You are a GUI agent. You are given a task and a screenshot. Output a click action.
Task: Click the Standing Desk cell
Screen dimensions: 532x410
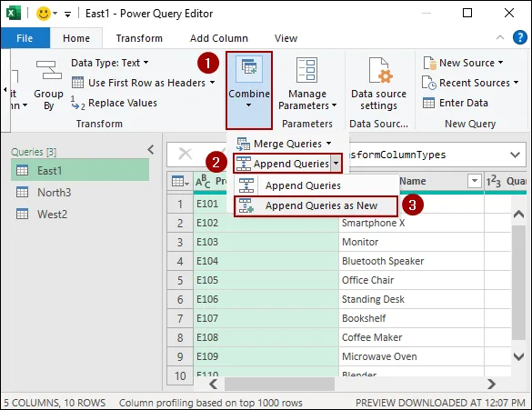tap(411, 299)
